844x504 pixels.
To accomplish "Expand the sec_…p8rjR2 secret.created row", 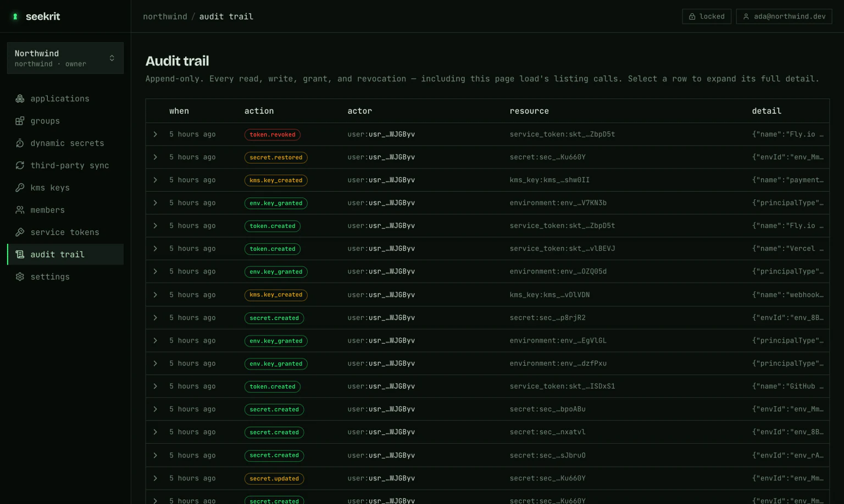I will point(156,318).
